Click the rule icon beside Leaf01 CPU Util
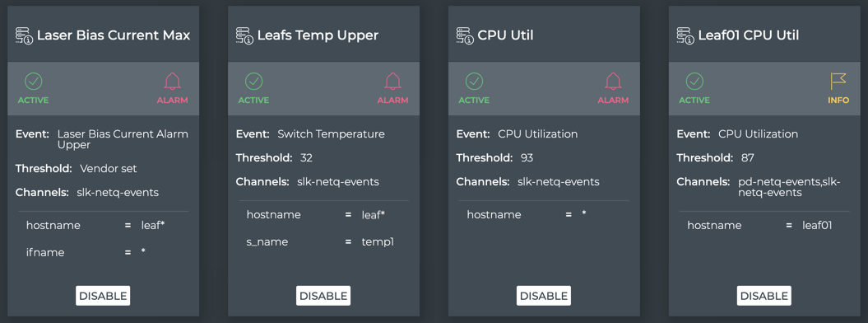The image size is (868, 323). [685, 35]
